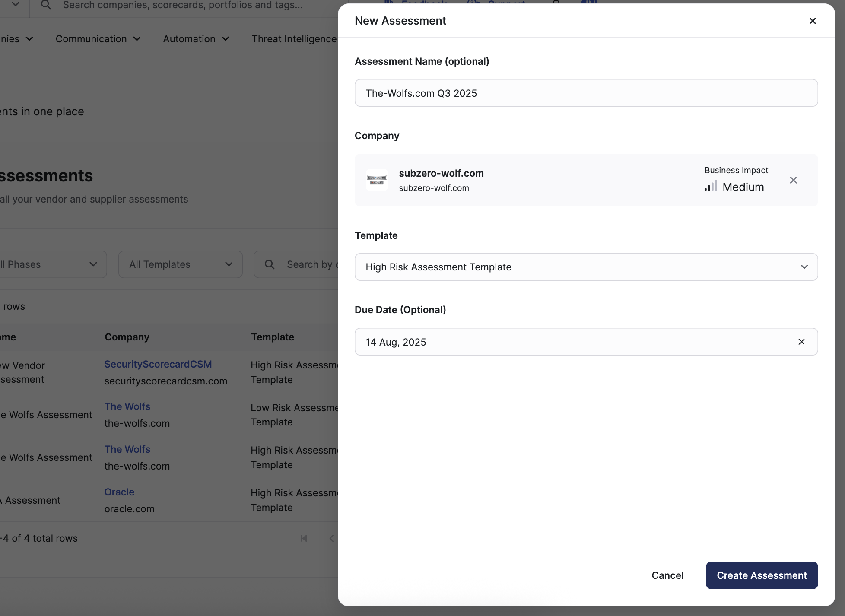Image resolution: width=845 pixels, height=616 pixels.
Task: Click the search icon in assessments filter
Action: click(270, 264)
